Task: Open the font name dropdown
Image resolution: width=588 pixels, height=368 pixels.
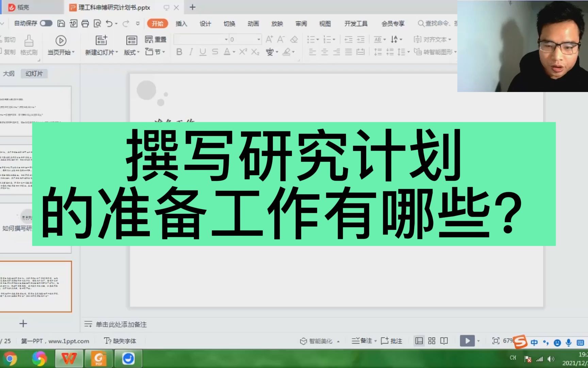Action: (201, 39)
